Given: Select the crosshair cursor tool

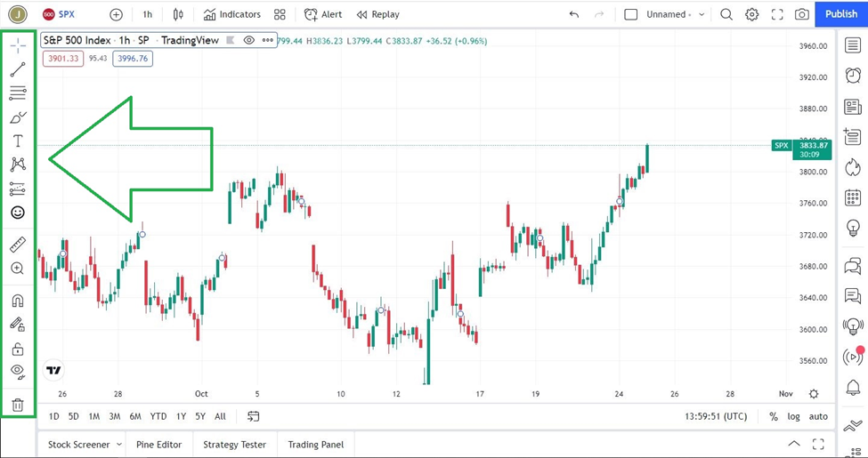Looking at the screenshot, I should [18, 46].
